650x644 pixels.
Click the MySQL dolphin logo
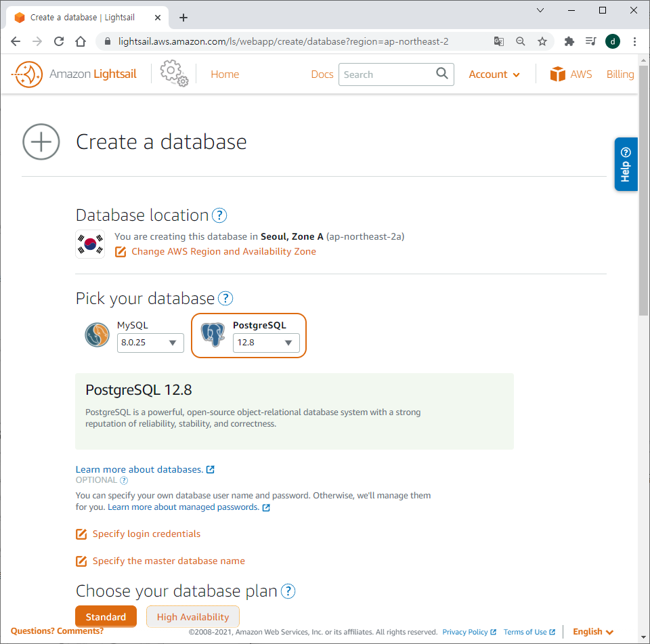coord(97,335)
